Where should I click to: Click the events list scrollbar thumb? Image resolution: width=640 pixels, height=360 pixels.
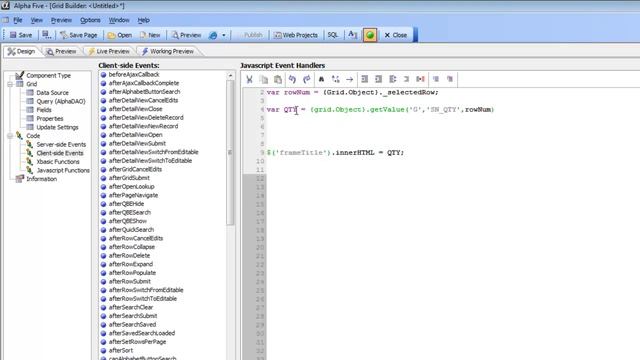230,152
